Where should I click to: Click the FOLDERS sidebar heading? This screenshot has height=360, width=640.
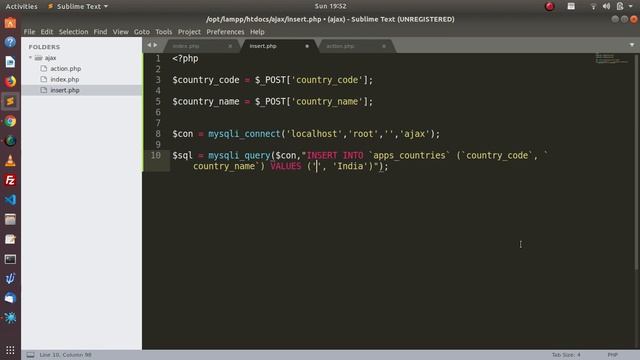pyautogui.click(x=44, y=47)
